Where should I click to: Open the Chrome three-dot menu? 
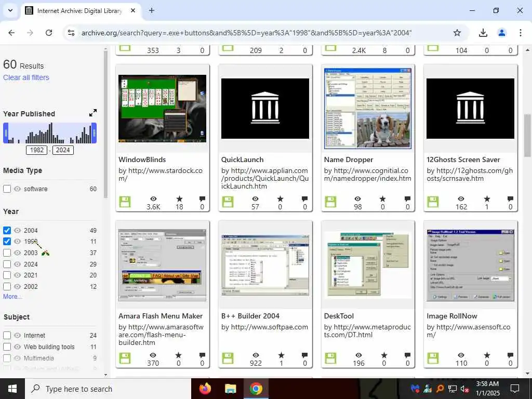pyautogui.click(x=520, y=33)
